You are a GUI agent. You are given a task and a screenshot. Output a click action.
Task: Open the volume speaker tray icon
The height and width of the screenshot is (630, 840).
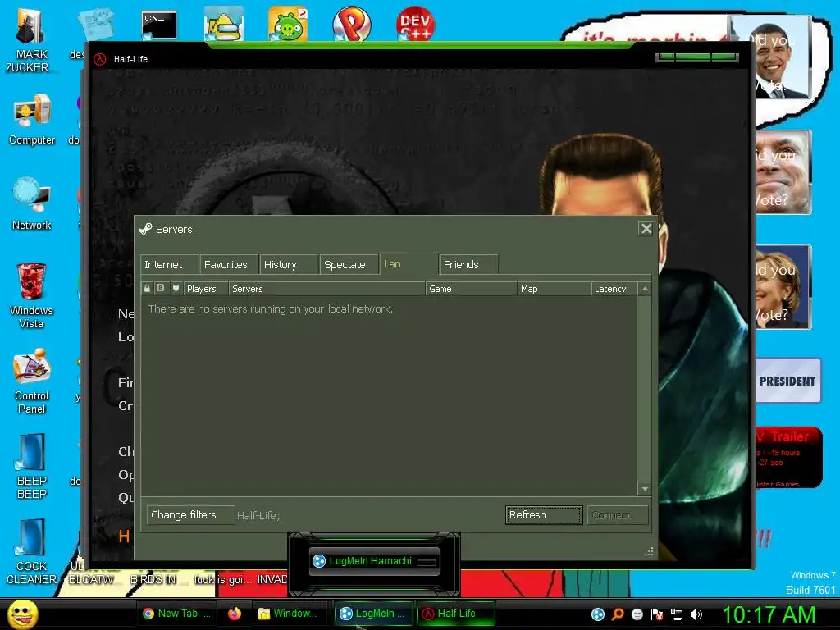(x=696, y=614)
